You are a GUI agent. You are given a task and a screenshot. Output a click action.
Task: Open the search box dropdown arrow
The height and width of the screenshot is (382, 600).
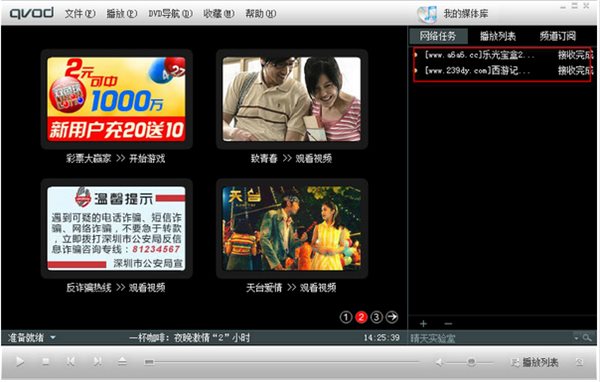[577, 338]
